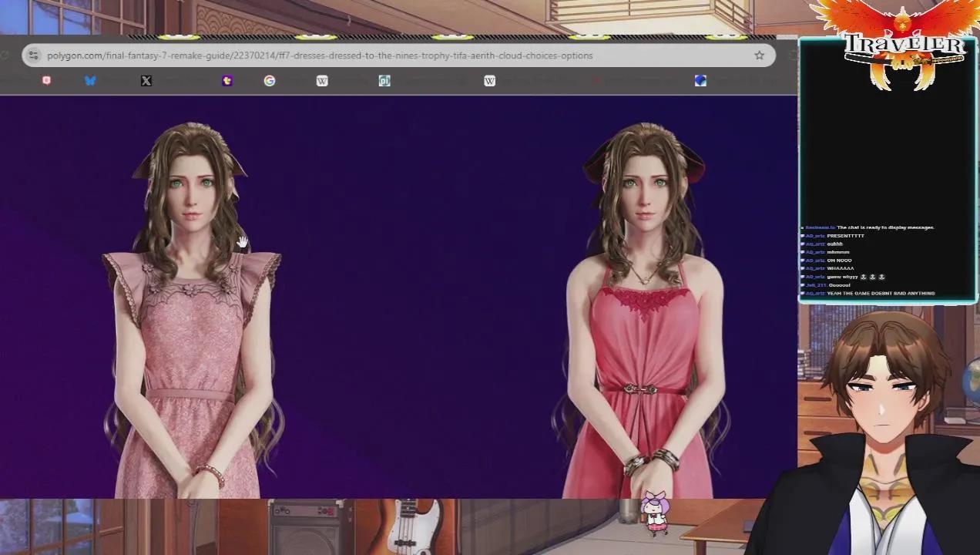Click "The chat is ready to display messages" text

pyautogui.click(x=885, y=227)
